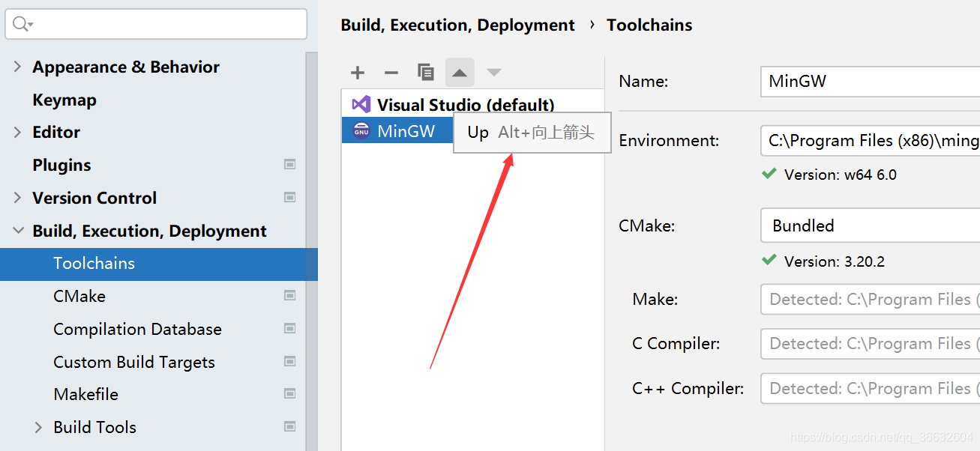Click the C++ Compiler label
Image resolution: width=980 pixels, height=451 pixels.
(x=688, y=388)
